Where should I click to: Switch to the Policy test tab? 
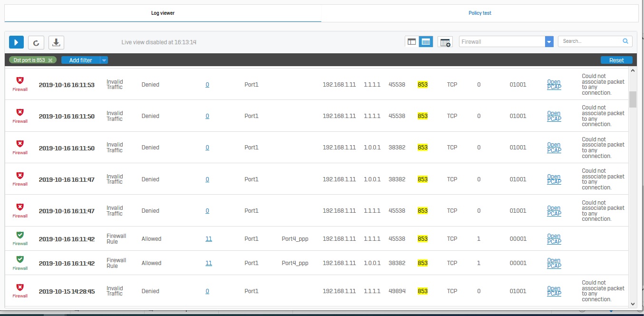(x=479, y=13)
